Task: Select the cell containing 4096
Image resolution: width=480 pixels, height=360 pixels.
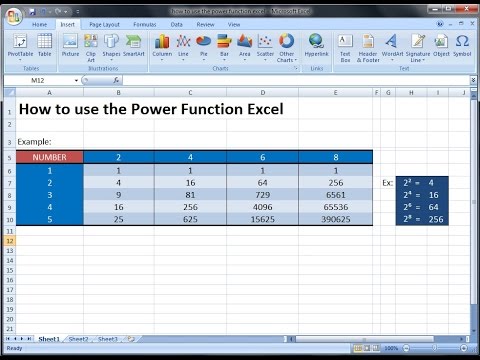Action: coord(263,207)
